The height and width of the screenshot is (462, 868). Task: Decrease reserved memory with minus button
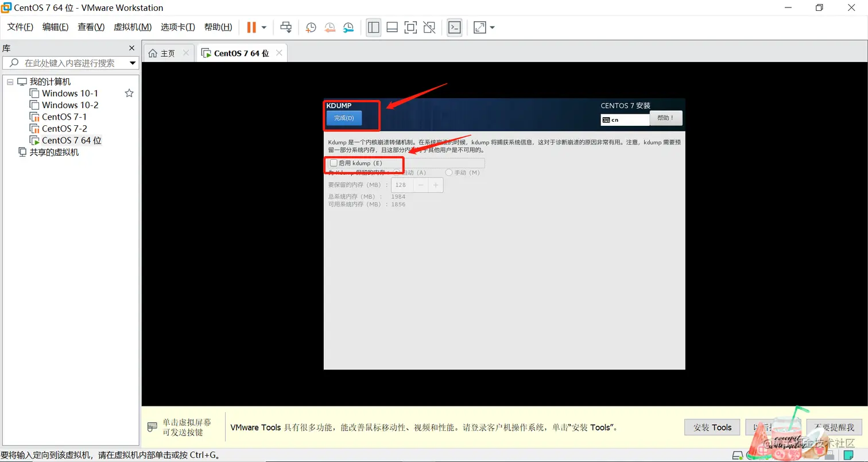coord(420,185)
